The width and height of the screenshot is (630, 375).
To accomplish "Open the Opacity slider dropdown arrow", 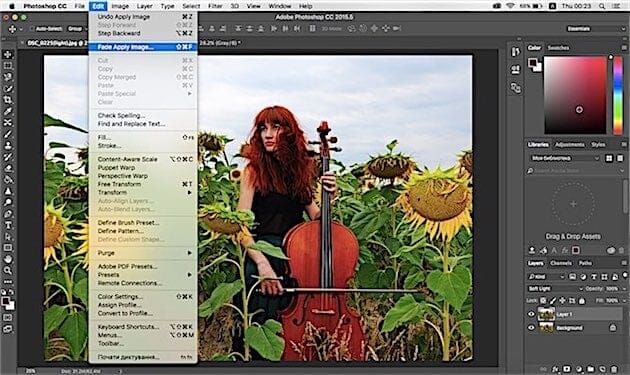I will pyautogui.click(x=624, y=289).
